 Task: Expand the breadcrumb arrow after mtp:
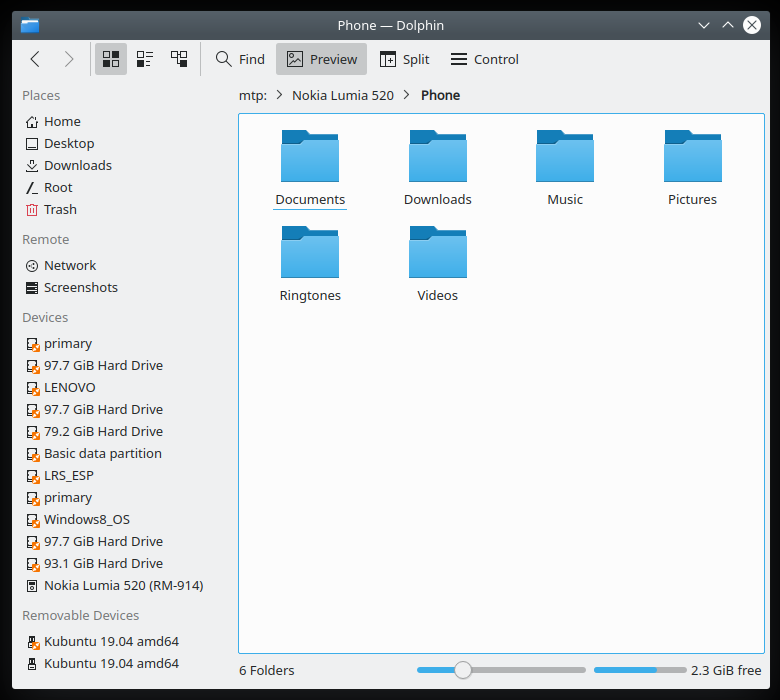point(278,95)
